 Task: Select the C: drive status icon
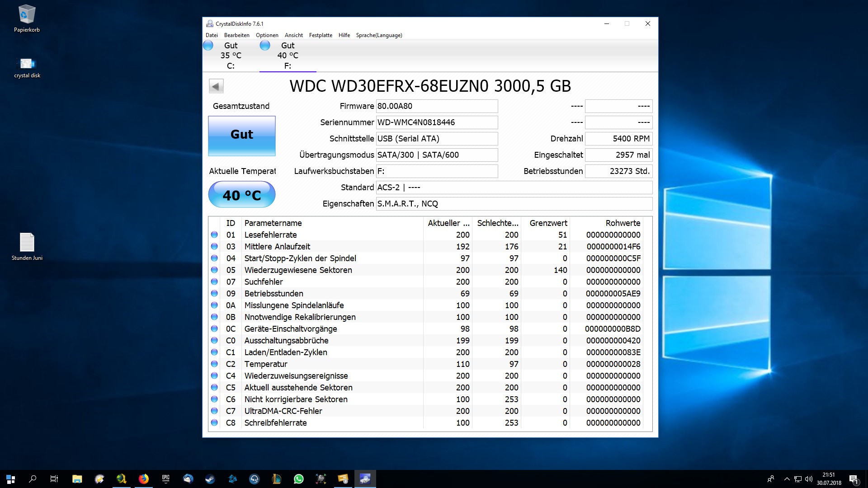coord(208,46)
